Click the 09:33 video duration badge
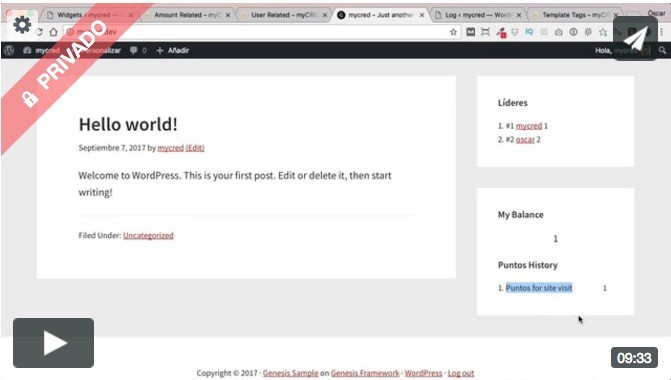671x380 pixels. 634,357
